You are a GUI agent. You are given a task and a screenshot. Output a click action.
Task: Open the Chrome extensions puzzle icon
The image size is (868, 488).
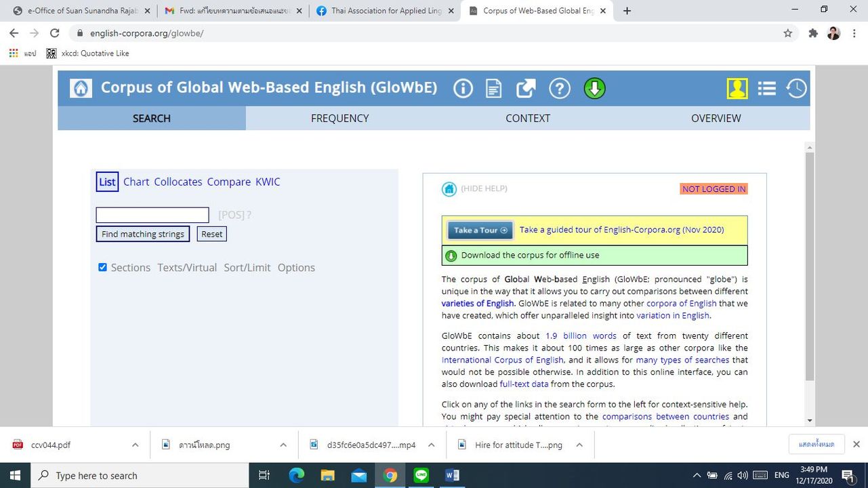(x=813, y=33)
